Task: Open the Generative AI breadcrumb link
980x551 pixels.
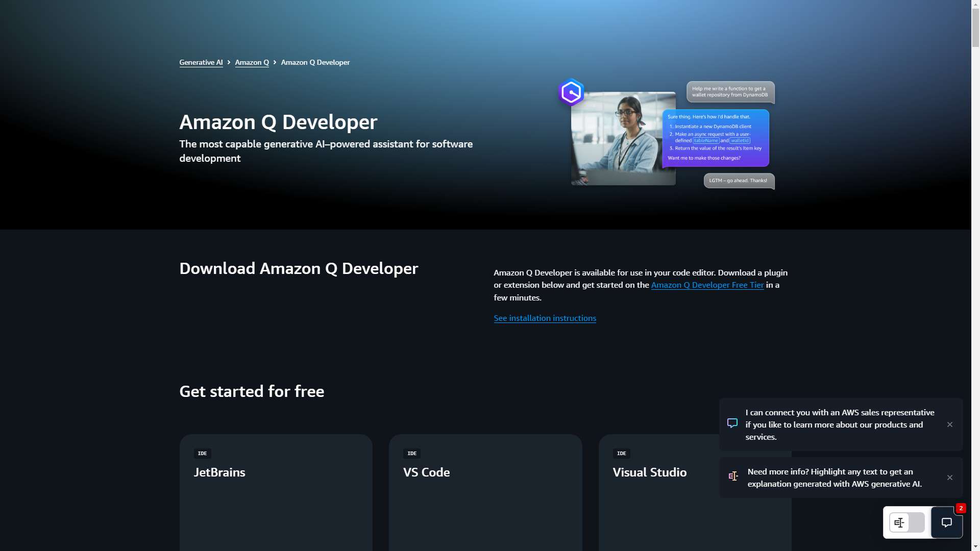Action: tap(201, 62)
